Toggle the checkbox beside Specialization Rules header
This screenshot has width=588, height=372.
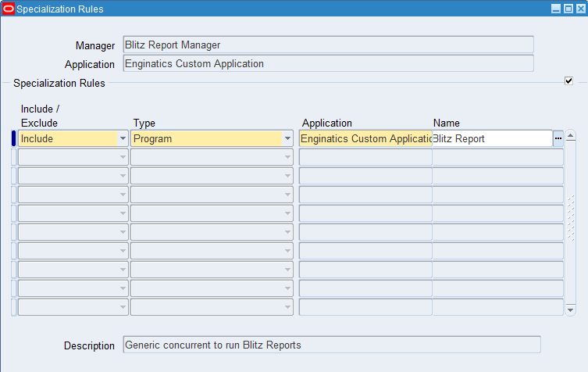pos(569,80)
